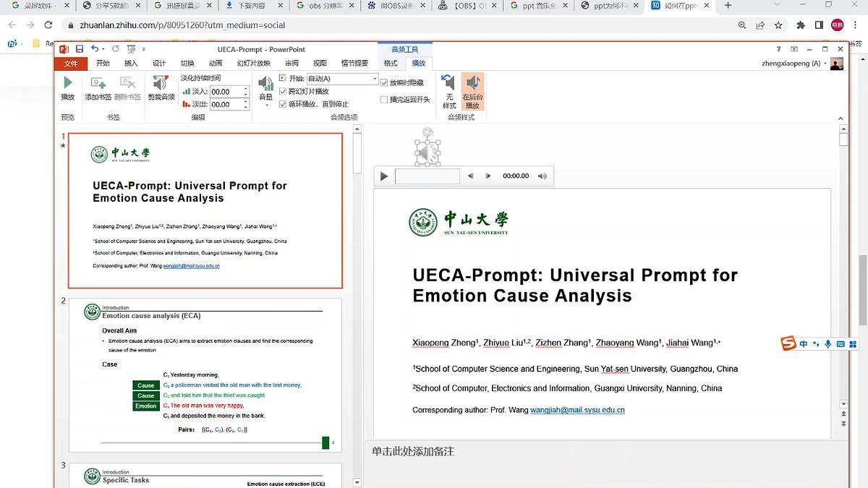Switch to Animations (动画) ribbon tab
This screenshot has height=488, width=868.
[x=216, y=64]
